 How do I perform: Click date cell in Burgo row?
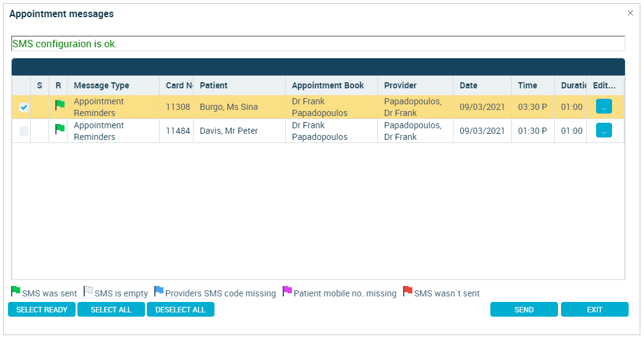click(x=482, y=107)
